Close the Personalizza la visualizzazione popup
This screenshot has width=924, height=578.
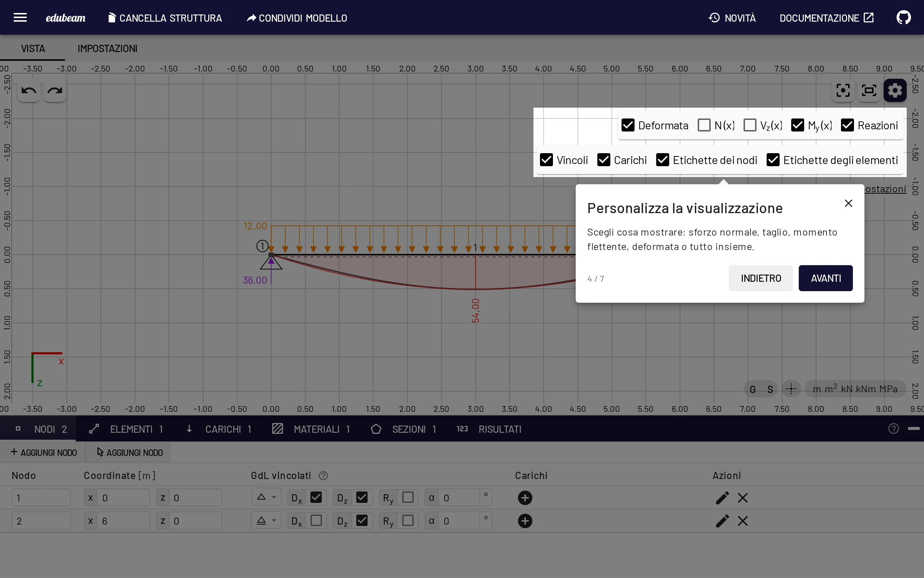[849, 203]
